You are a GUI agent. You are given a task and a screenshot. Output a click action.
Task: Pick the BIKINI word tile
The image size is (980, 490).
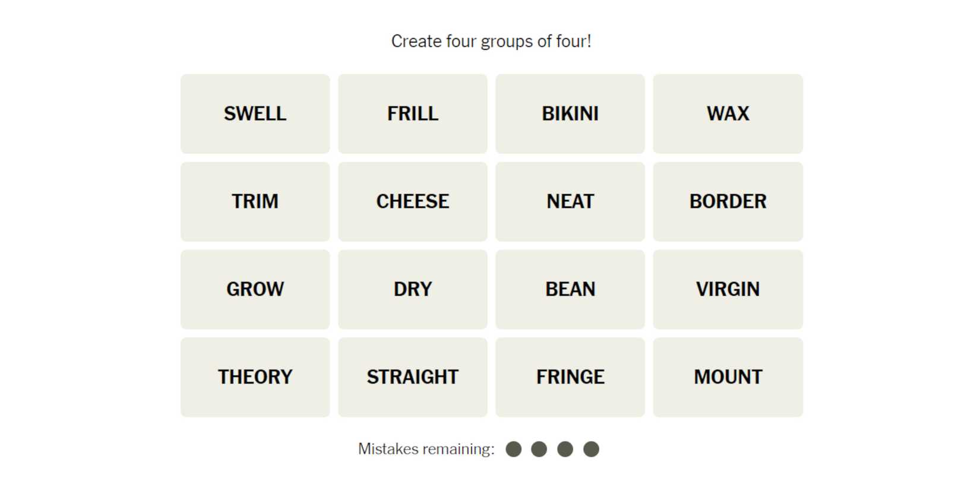tap(570, 113)
